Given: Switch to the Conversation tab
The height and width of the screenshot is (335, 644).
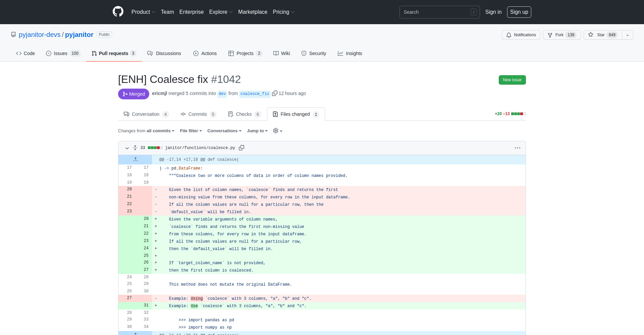Looking at the screenshot, I should [146, 114].
